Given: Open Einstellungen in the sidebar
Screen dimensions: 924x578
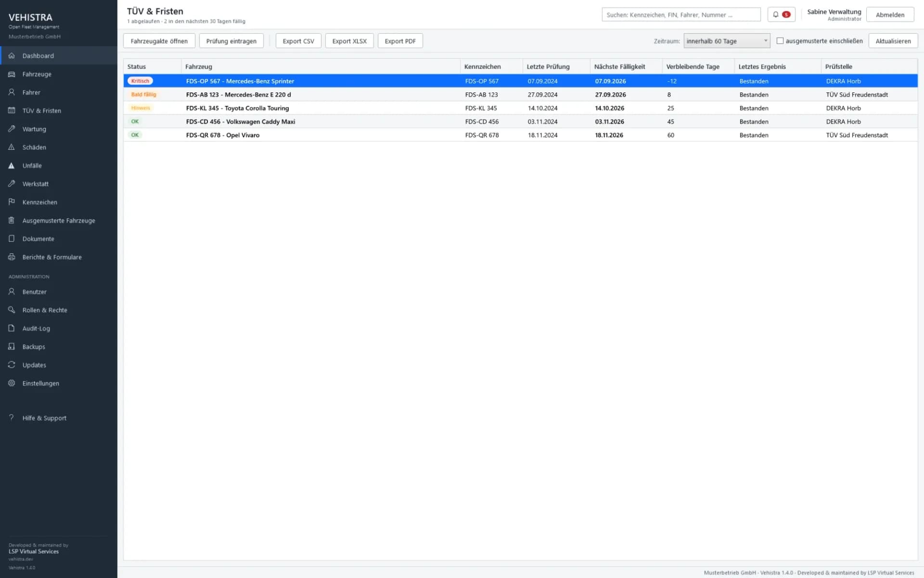Looking at the screenshot, I should click(x=59, y=383).
